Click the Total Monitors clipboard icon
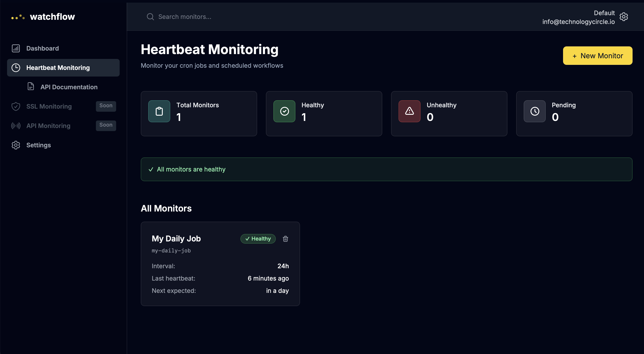Viewport: 644px width, 354px height. coord(159,111)
